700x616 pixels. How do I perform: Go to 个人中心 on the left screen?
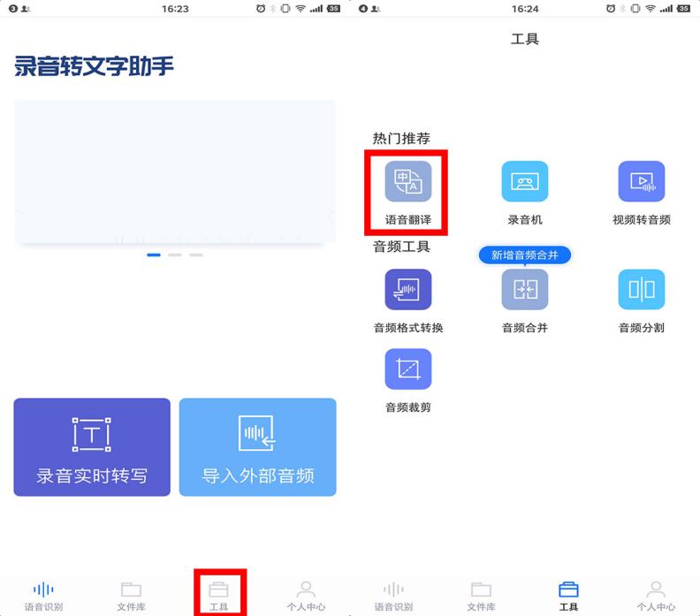(x=306, y=595)
